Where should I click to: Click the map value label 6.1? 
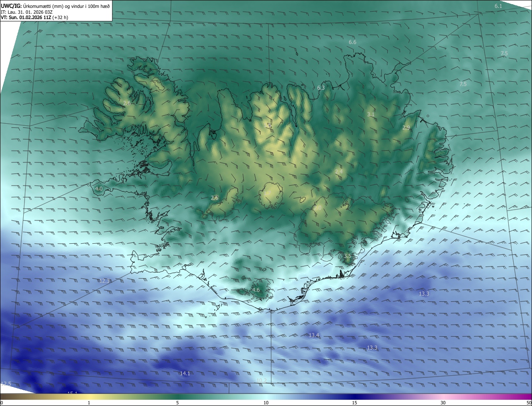(x=498, y=6)
